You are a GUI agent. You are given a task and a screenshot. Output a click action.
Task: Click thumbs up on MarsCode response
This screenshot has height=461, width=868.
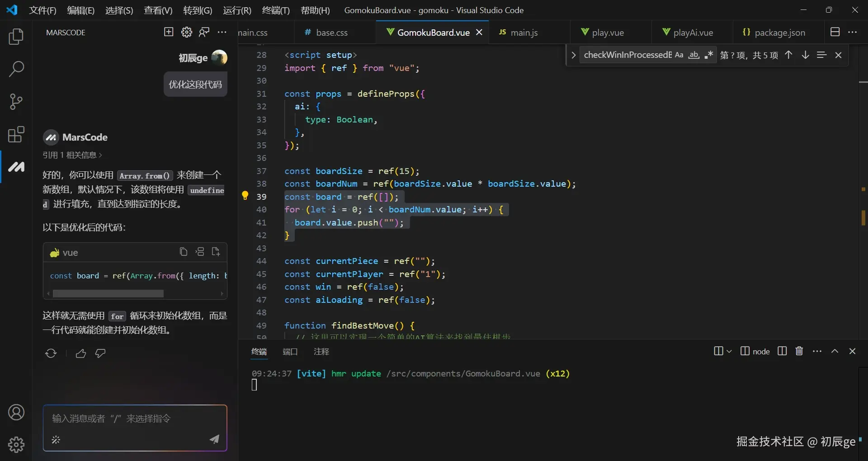(81, 353)
